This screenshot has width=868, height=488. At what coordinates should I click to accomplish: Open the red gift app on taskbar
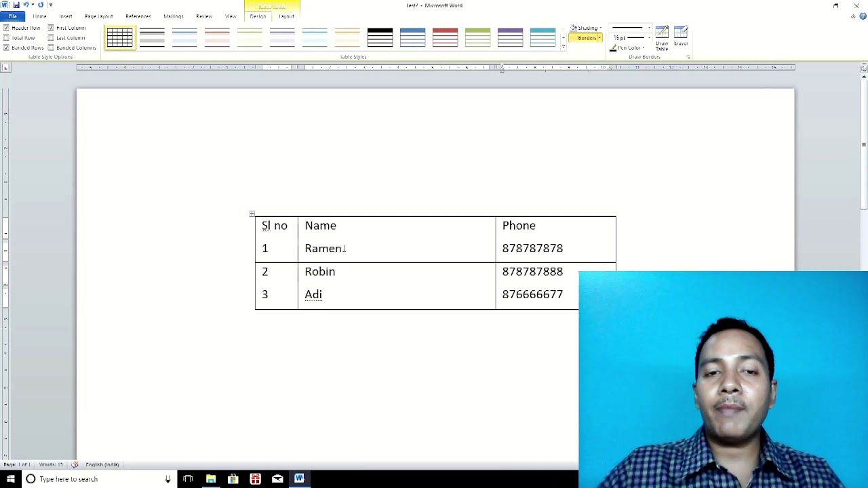[x=255, y=479]
